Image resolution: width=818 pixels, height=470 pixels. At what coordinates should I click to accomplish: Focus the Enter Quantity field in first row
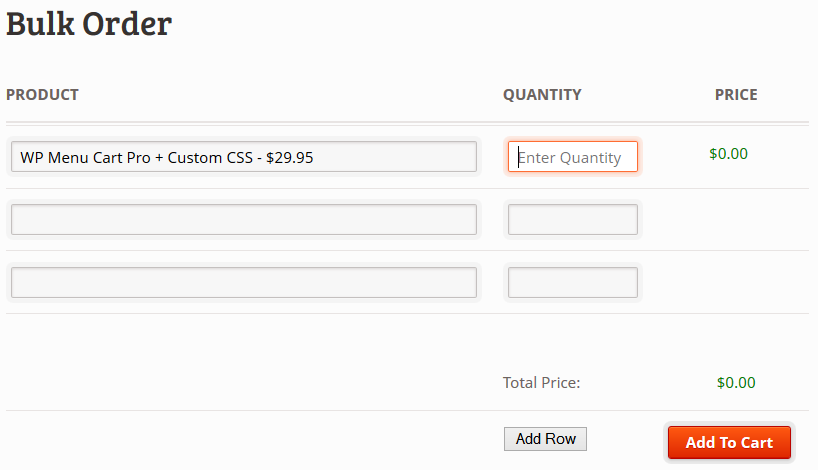(573, 157)
